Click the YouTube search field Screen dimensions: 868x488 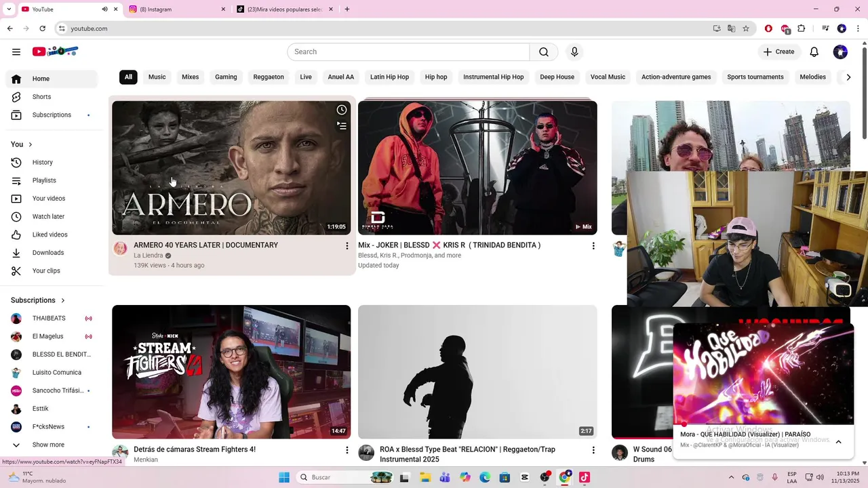(408, 52)
